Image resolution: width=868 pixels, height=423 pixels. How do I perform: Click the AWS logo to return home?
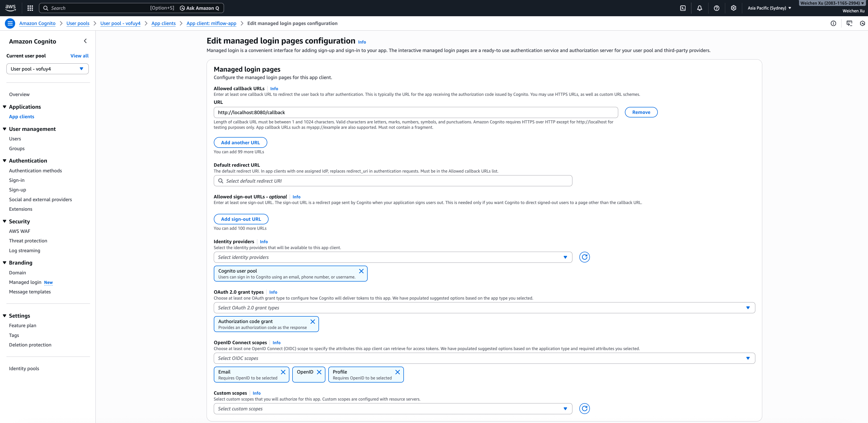[x=11, y=8]
